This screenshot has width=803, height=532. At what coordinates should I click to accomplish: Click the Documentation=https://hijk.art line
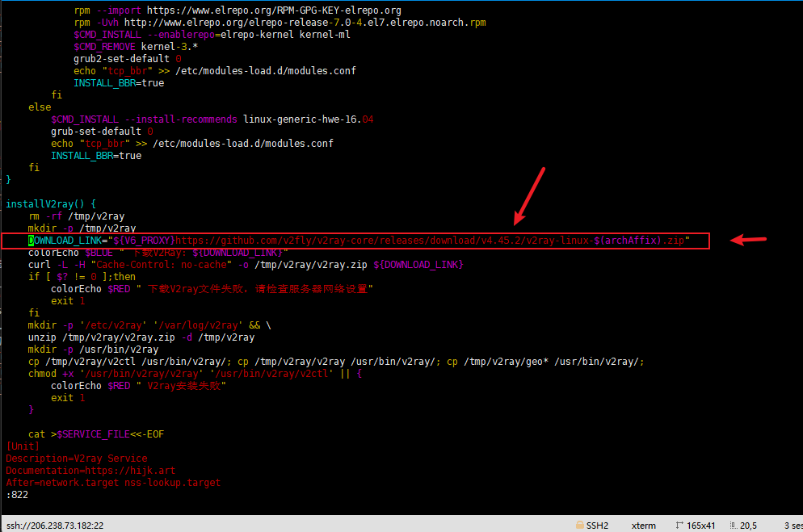point(90,471)
